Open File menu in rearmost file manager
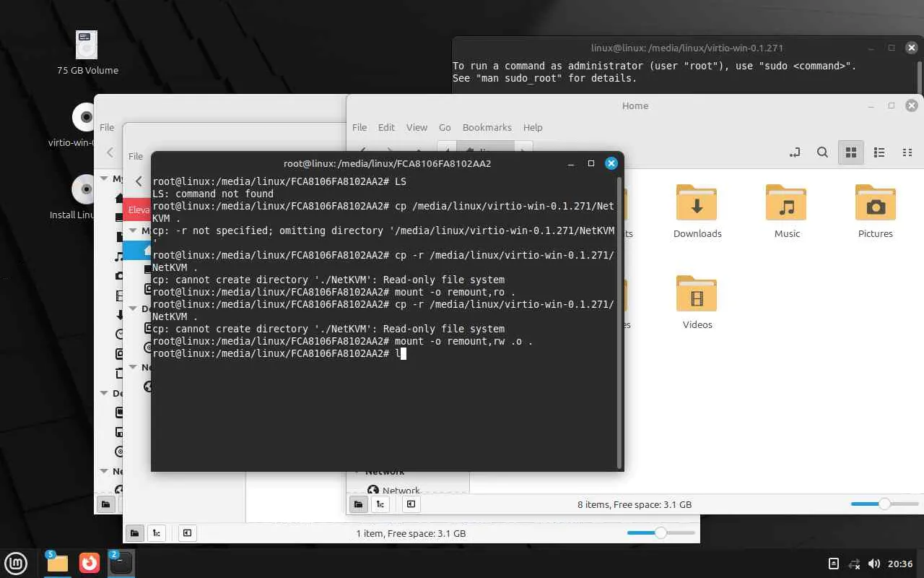 pos(107,127)
